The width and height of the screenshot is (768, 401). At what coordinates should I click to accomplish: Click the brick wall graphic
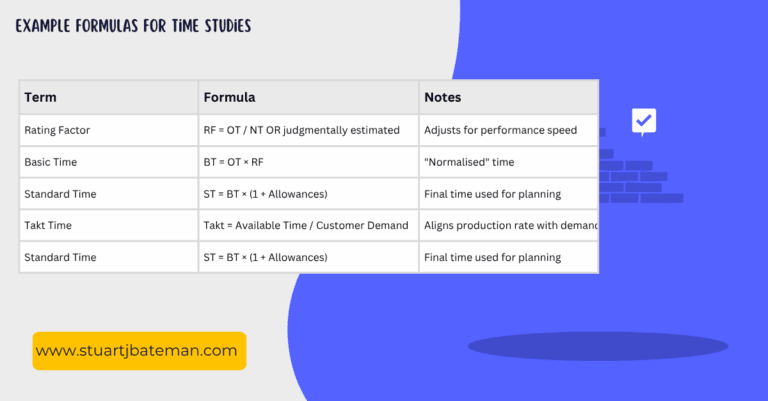[x=640, y=175]
